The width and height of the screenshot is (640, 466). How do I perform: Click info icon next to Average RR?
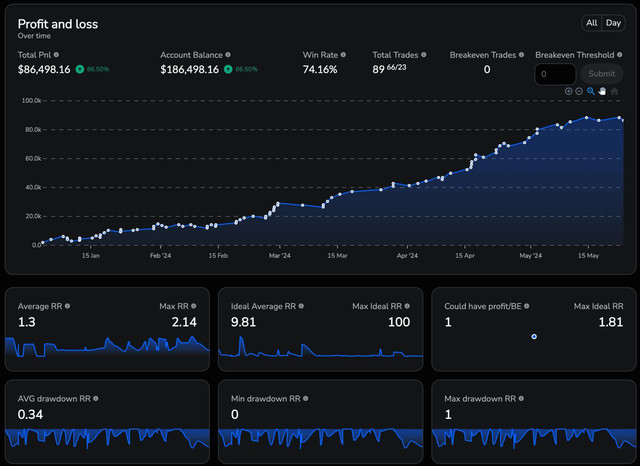[67, 305]
